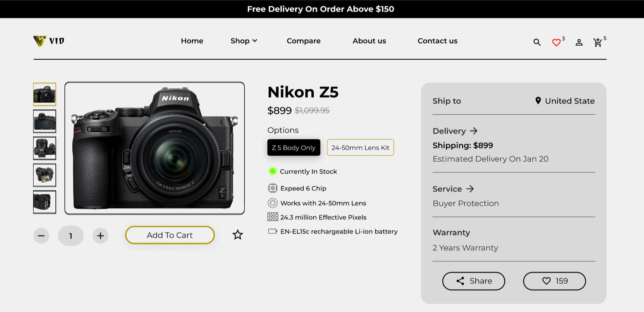
Task: Click the Nikon Z5 title
Action: (x=303, y=92)
